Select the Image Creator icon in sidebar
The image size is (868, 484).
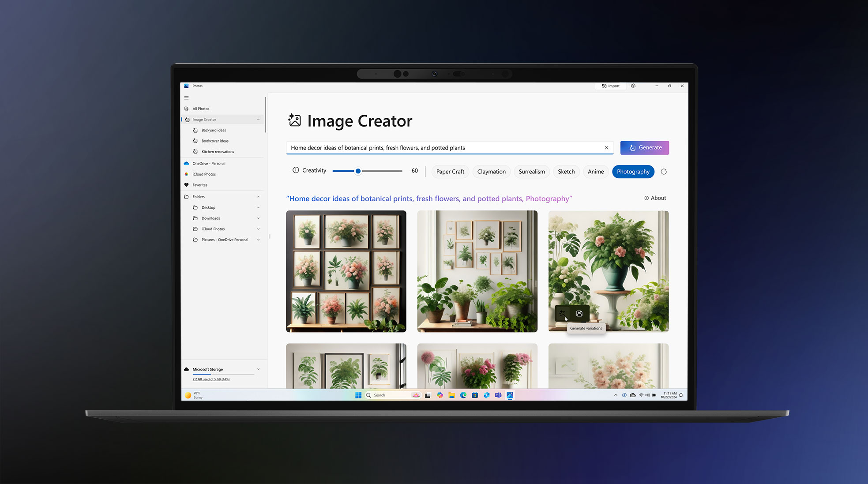pos(187,119)
